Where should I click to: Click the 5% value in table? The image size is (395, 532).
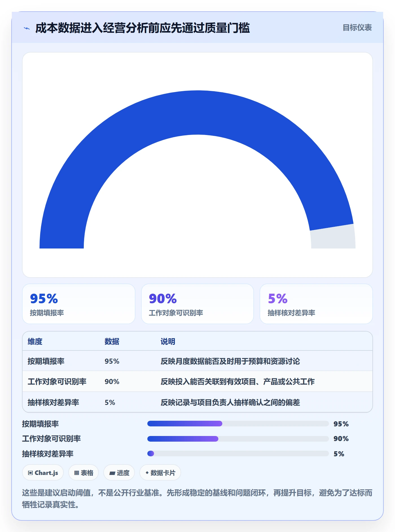110,402
